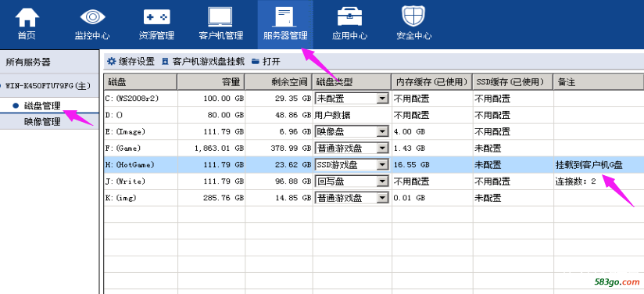644x294 pixels.
Task: Sort by the 磁盘类型 column header
Action: coord(352,82)
